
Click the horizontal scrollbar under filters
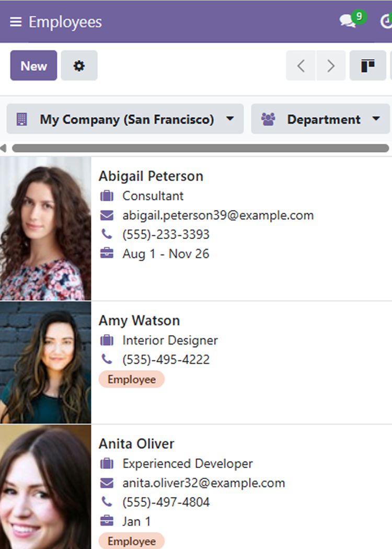200,148
